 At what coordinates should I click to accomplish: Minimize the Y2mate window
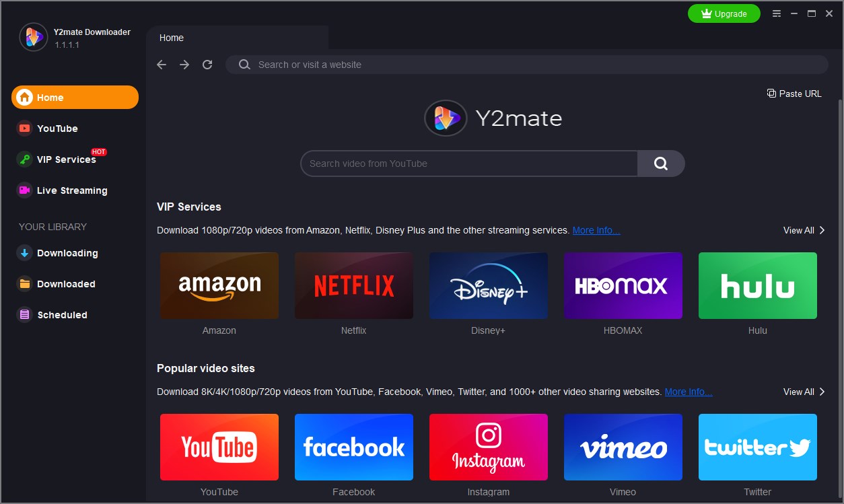click(795, 13)
